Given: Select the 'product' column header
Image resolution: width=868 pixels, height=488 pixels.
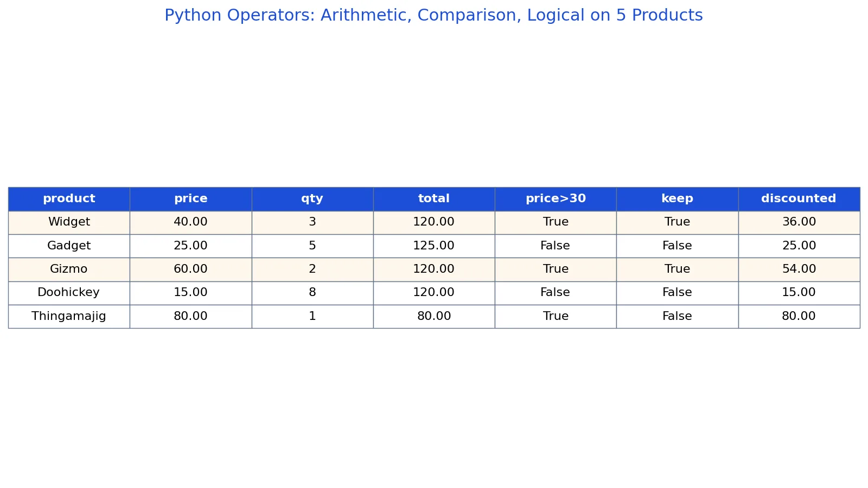Looking at the screenshot, I should tap(69, 199).
